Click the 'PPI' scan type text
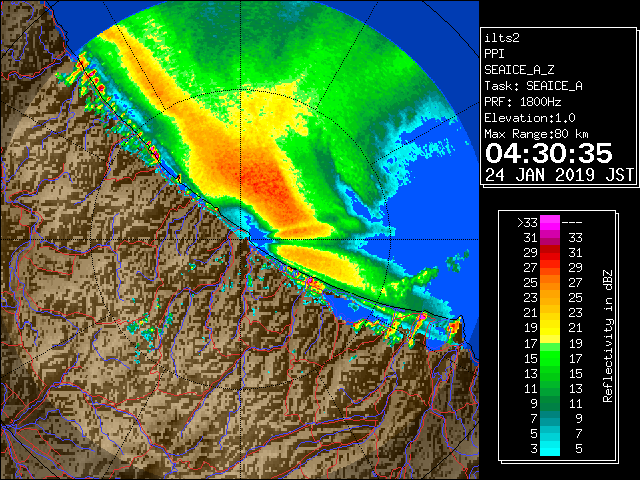Image resolution: width=640 pixels, height=480 pixels. 494,54
